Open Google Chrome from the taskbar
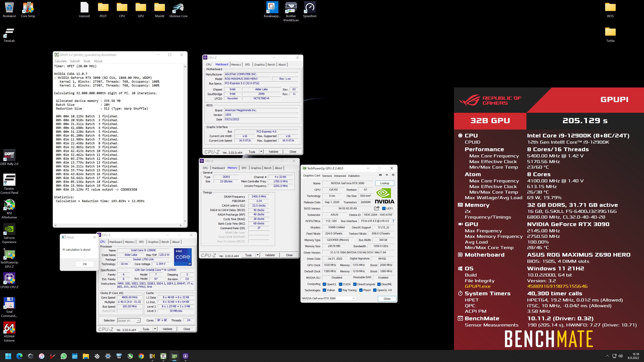Screen dimensions: 644x362 (141, 356)
